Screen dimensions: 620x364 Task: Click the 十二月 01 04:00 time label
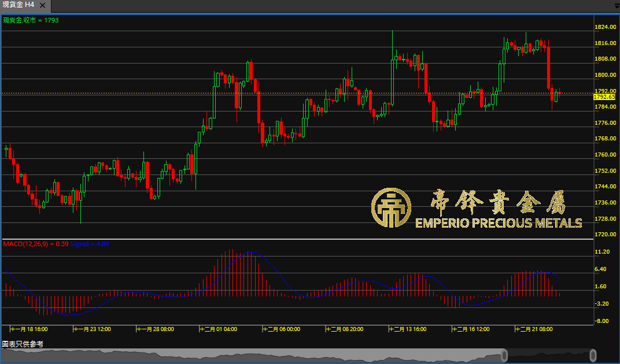218,329
